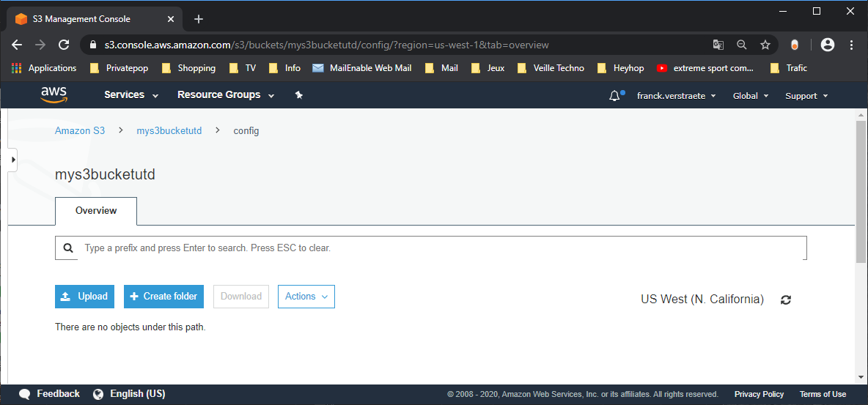
Task: Click the English (US) language selector
Action: point(137,394)
